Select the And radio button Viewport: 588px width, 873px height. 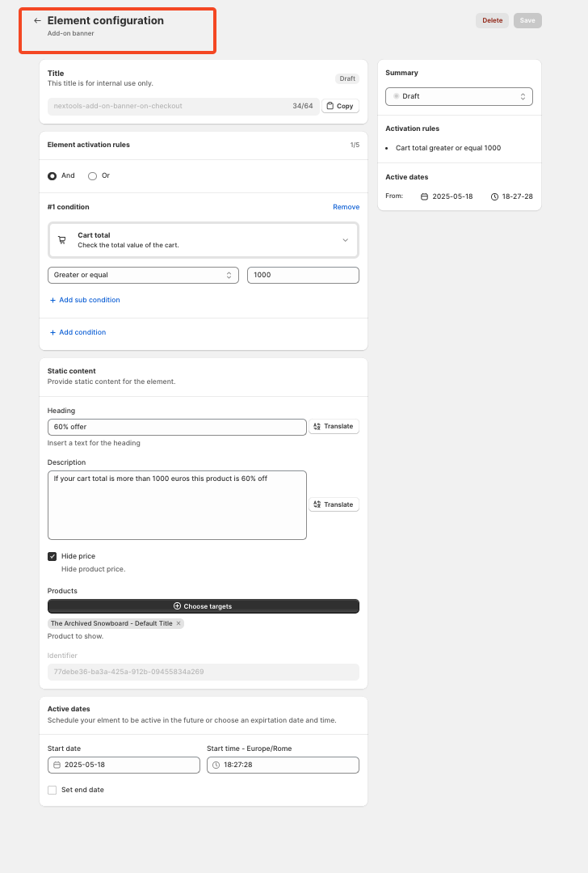[x=52, y=175]
